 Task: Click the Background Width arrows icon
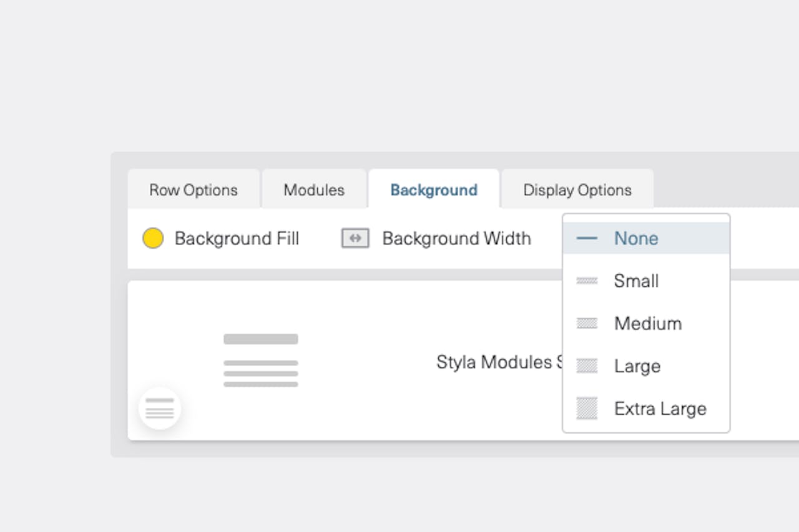coord(355,238)
